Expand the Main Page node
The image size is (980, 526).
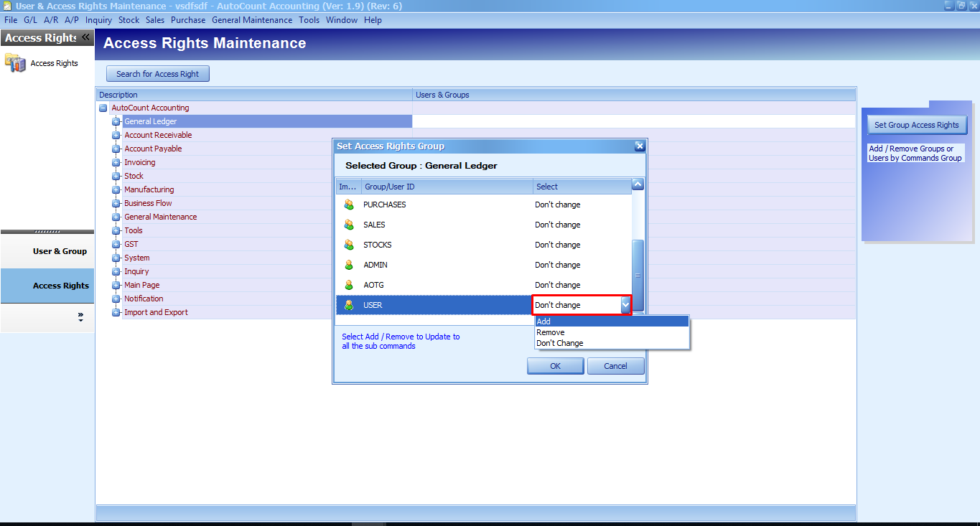coord(116,286)
